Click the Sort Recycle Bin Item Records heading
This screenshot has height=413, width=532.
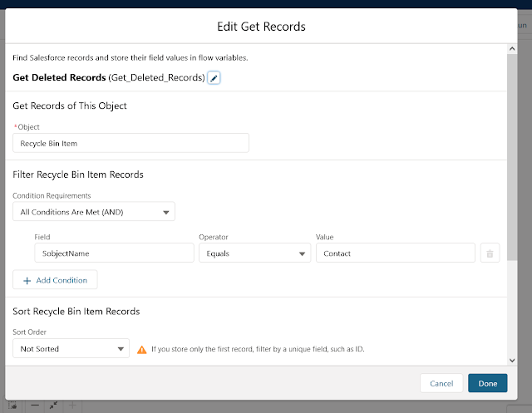pos(76,312)
